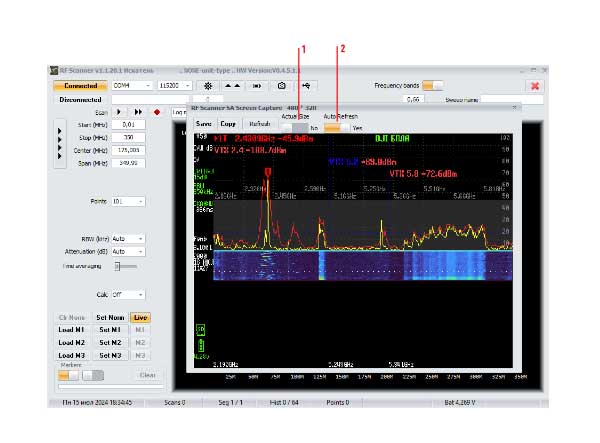Click arrow beside Start (MHz) row
The height and width of the screenshot is (443, 600).
click(60, 131)
